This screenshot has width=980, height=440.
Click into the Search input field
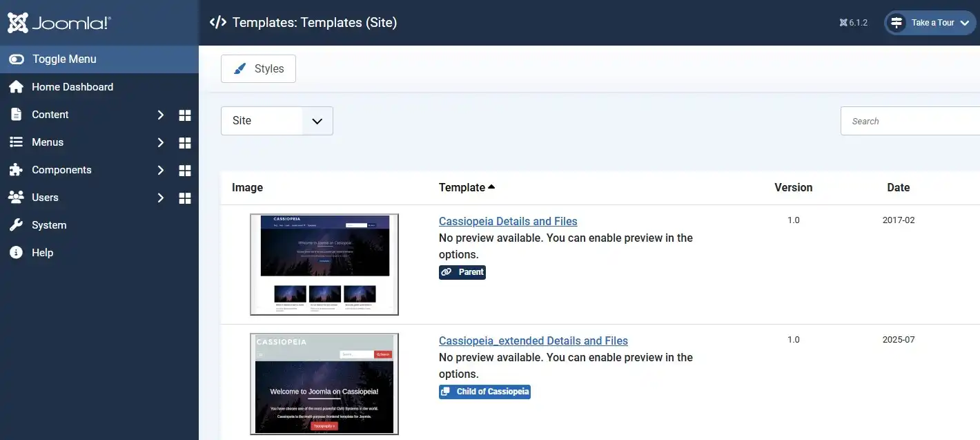tap(910, 121)
